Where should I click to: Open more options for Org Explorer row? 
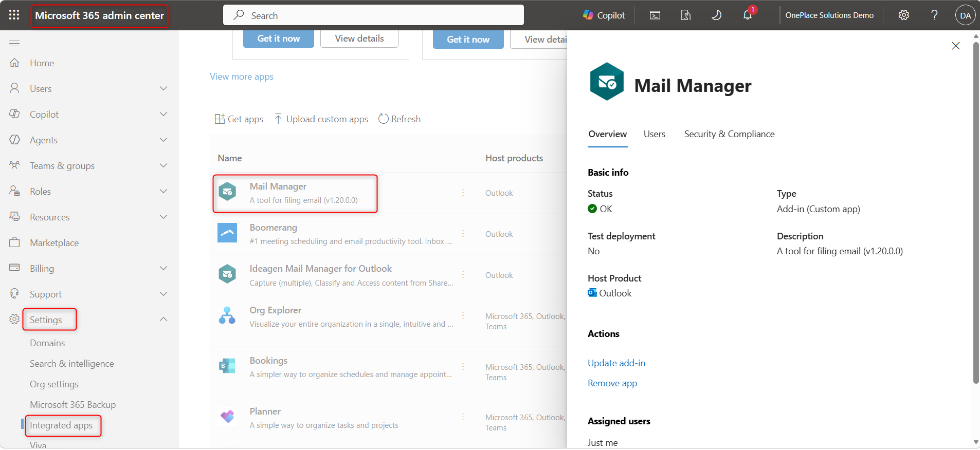[x=463, y=316]
